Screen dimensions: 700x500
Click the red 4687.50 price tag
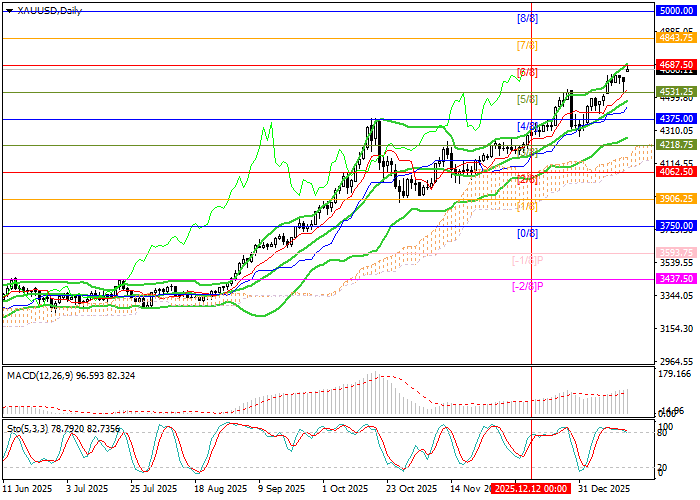(x=674, y=64)
